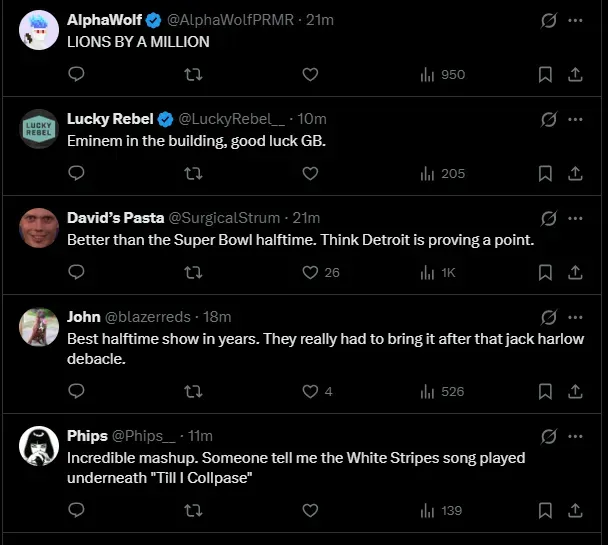Share Lucky Rebel's post

tap(575, 173)
